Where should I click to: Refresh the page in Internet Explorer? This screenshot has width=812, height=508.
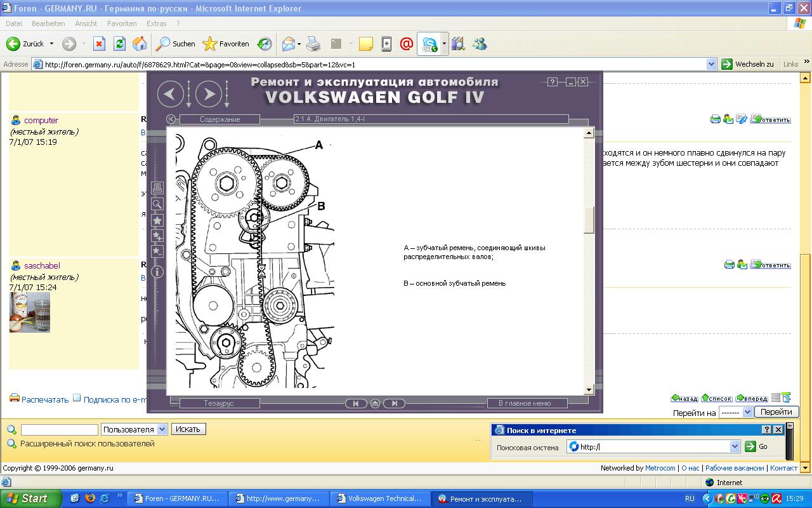(x=119, y=44)
